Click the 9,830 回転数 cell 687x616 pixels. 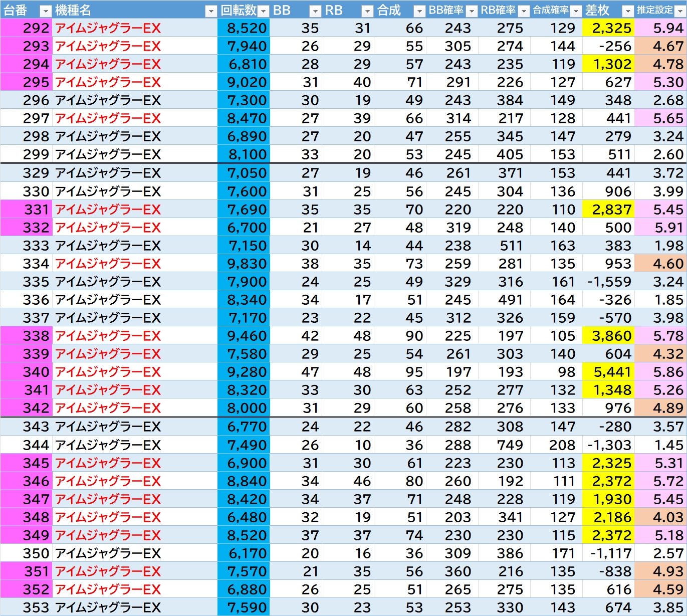coord(244,264)
